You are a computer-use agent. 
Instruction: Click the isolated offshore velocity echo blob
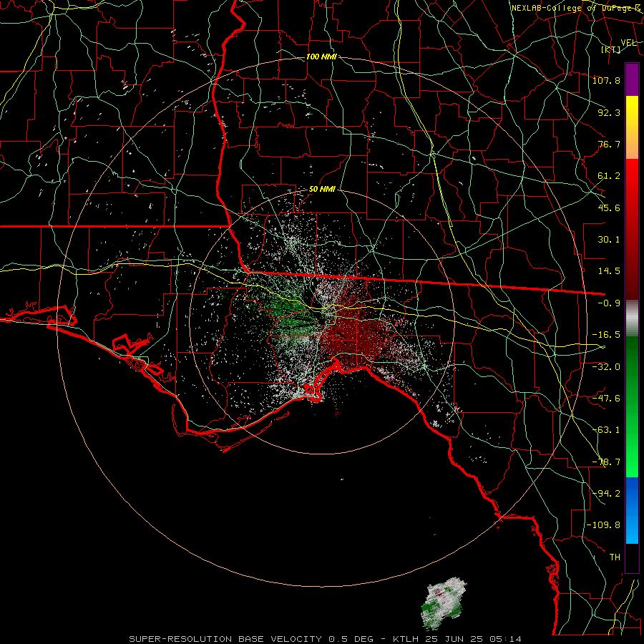coord(444,604)
